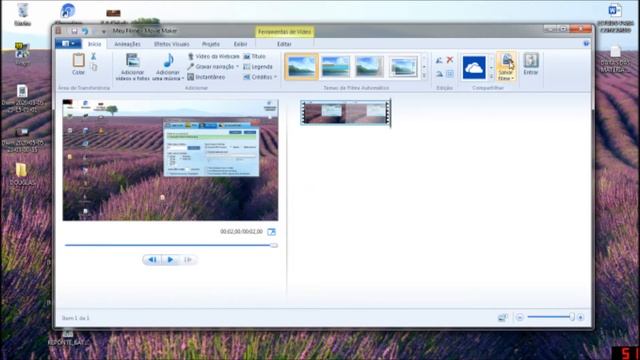Viewport: 640px width, 360px height.
Task: Expand the Créditos dropdown arrow
Action: [276, 77]
